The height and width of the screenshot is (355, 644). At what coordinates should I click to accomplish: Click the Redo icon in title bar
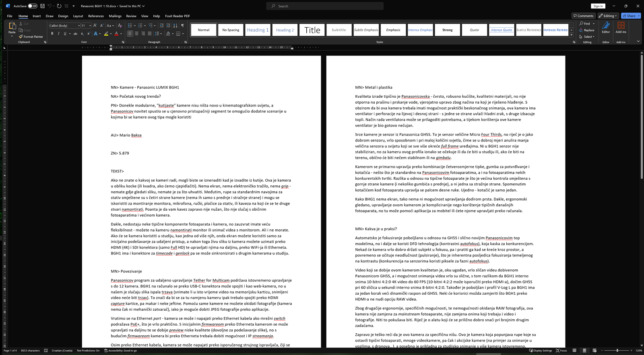click(59, 6)
